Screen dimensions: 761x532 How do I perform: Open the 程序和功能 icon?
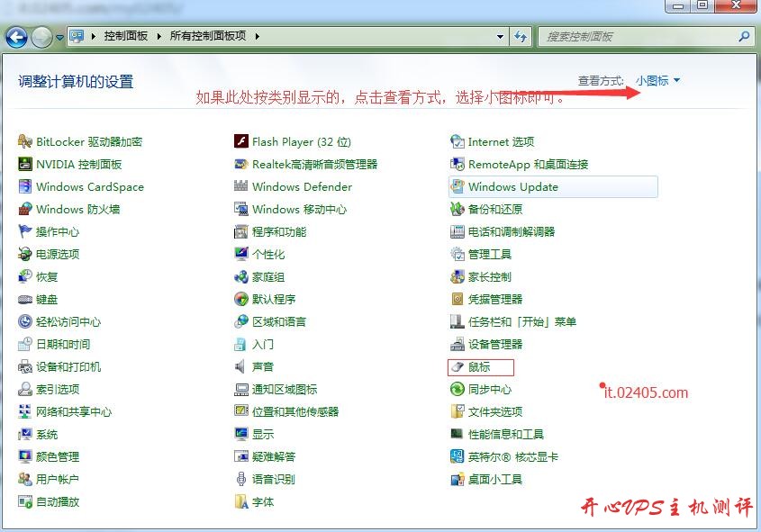click(241, 231)
